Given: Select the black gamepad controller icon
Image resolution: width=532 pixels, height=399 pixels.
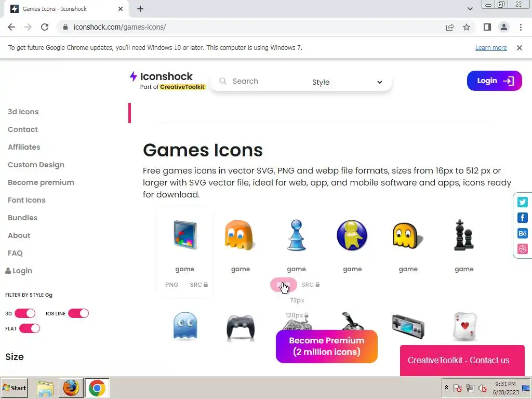Looking at the screenshot, I should [x=241, y=327].
